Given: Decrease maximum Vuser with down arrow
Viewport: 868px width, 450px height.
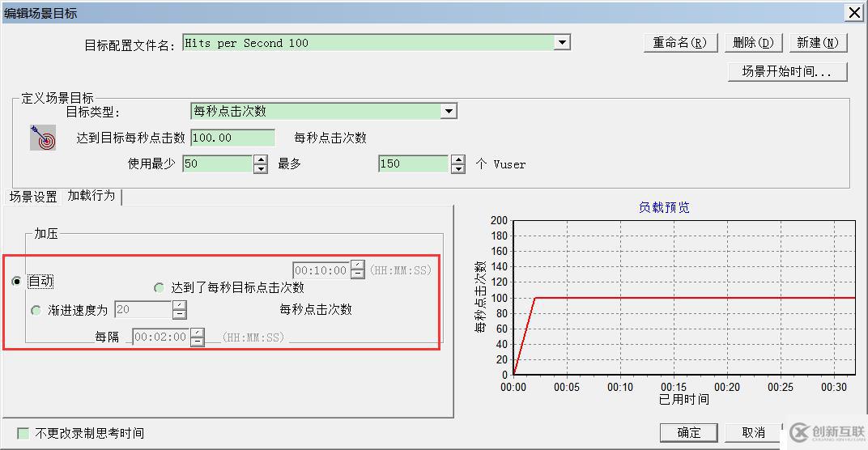Looking at the screenshot, I should coord(457,168).
